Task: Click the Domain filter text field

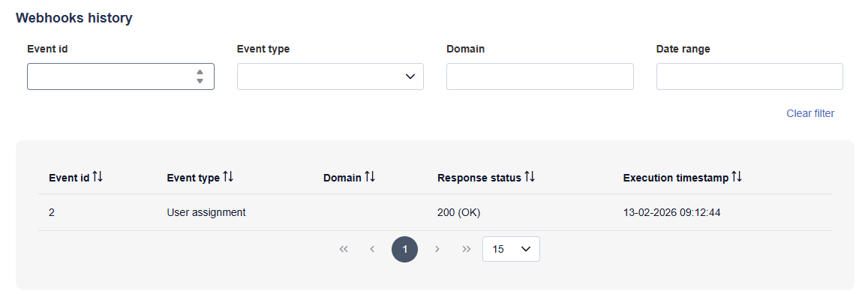Action: tap(539, 76)
